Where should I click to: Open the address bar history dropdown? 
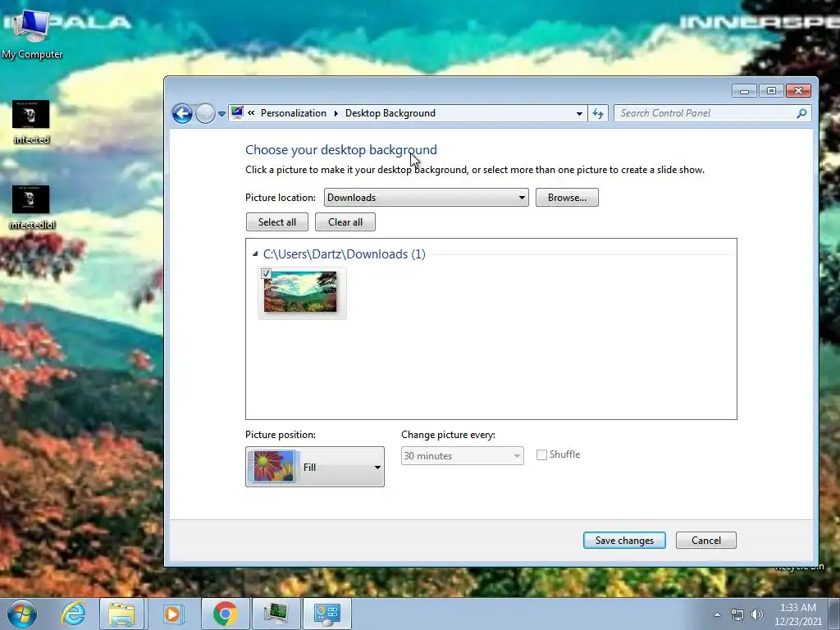click(x=579, y=113)
